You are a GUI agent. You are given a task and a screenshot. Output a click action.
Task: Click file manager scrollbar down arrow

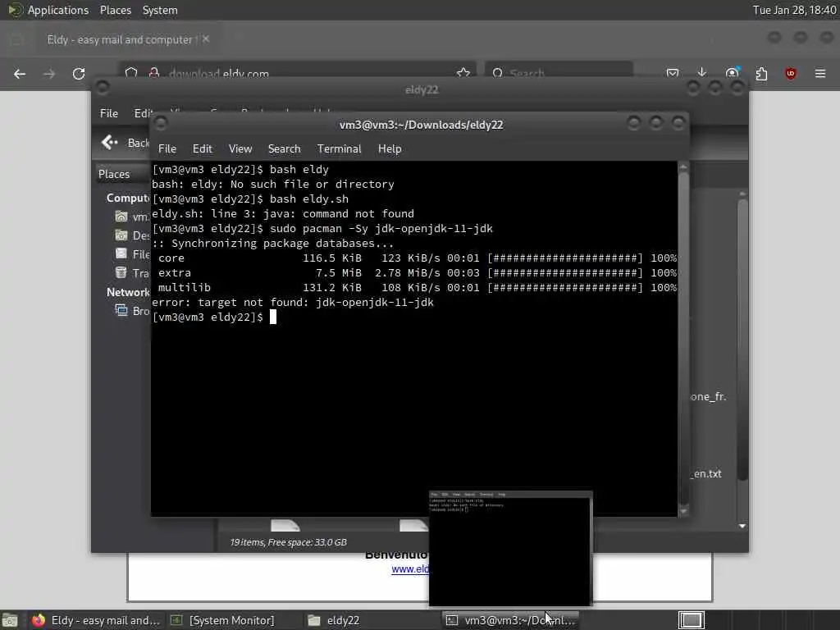point(742,526)
